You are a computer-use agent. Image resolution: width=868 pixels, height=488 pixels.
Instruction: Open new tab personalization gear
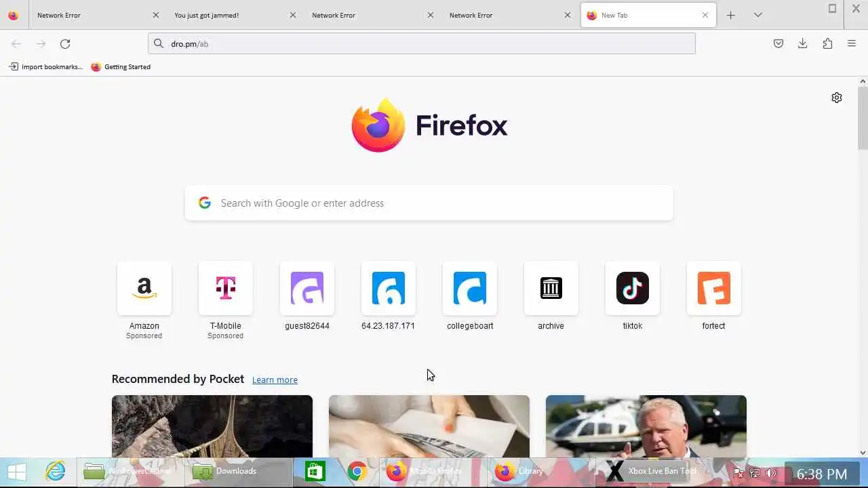(837, 98)
